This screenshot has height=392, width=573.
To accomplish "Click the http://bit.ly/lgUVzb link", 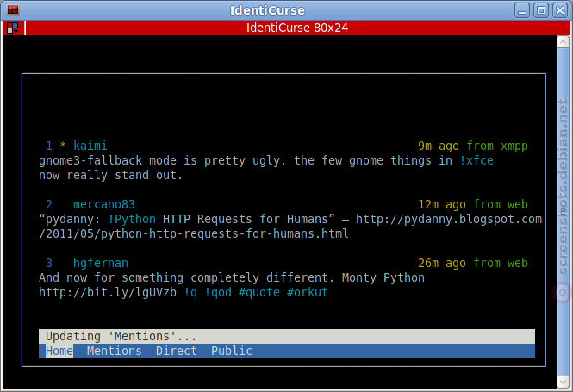I will (x=108, y=292).
